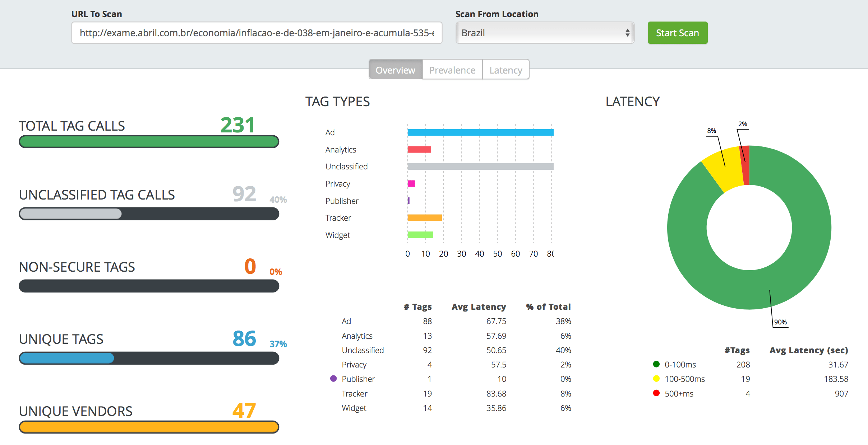
Task: Click the Unclassified gray chart bar
Action: (x=480, y=167)
